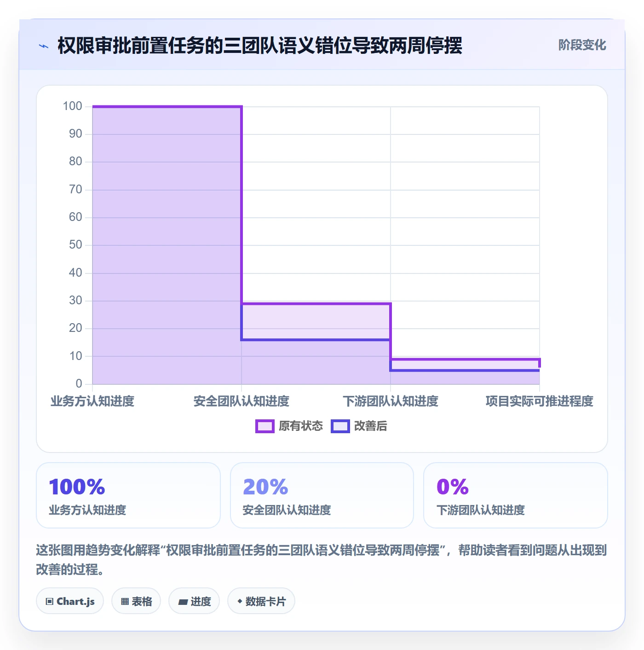
Task: Open the 0% 下游团队认知进度 stat card
Action: tap(516, 495)
